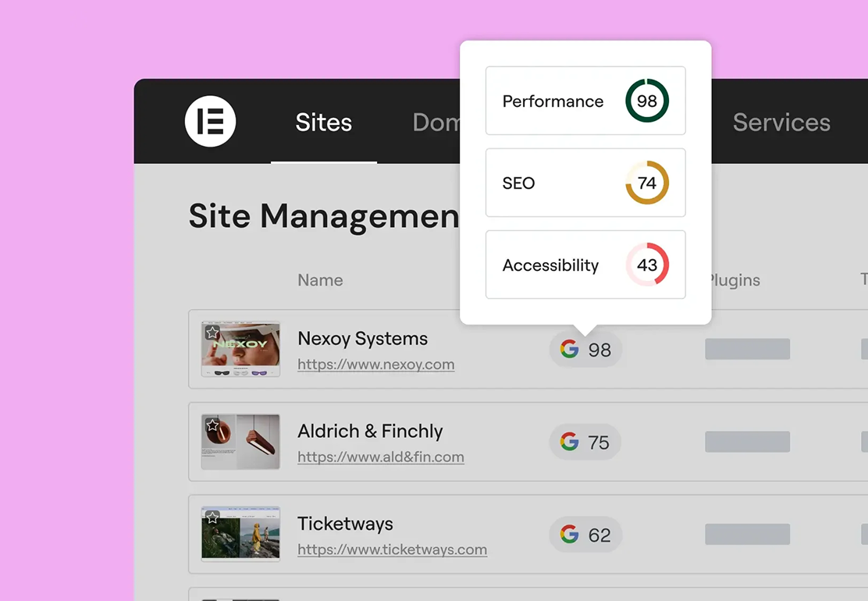Click the yellow SEO 74 gauge
Screen dimensions: 868x601
[x=647, y=183]
